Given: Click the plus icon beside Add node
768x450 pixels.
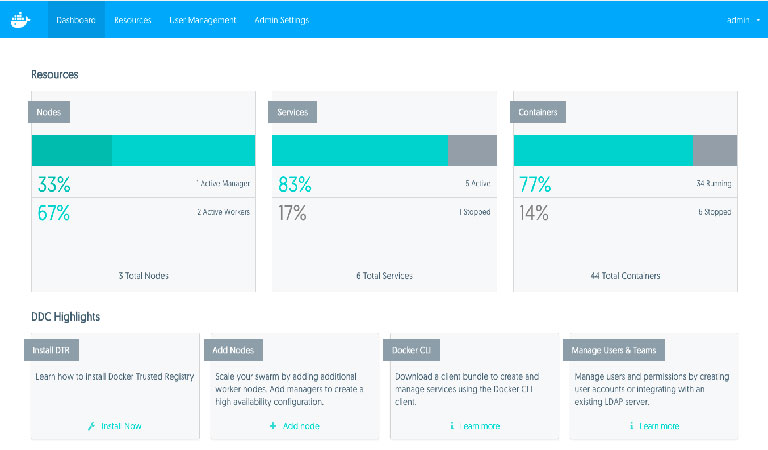Looking at the screenshot, I should 273,426.
